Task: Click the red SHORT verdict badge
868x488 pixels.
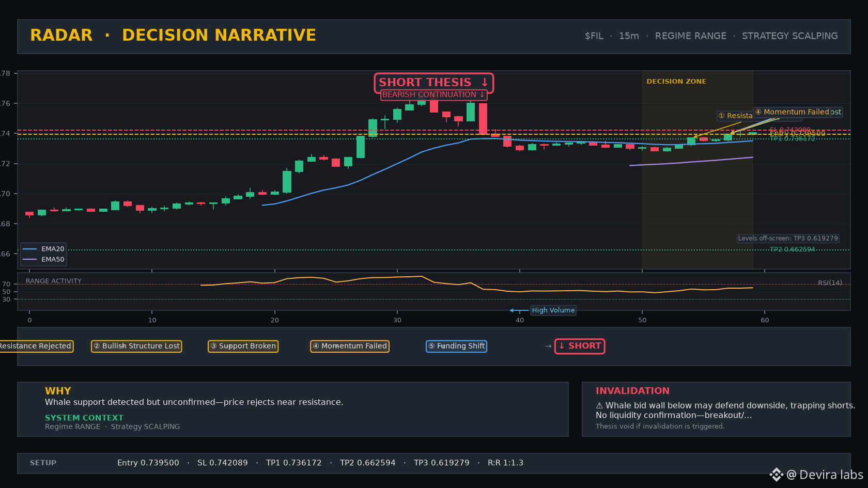Action: coord(580,346)
